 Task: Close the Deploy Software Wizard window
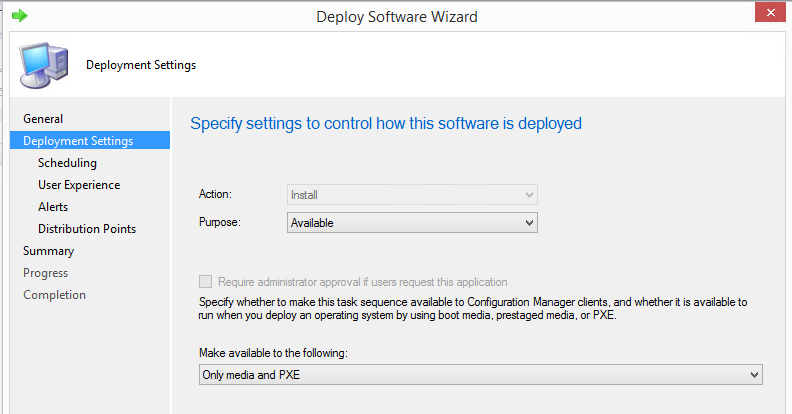tap(770, 13)
